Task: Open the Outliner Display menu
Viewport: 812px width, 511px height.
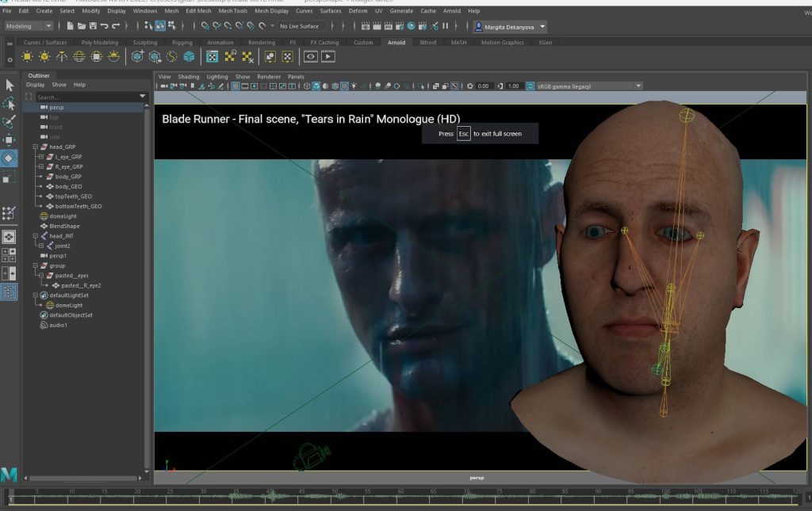Action: pyautogui.click(x=35, y=85)
